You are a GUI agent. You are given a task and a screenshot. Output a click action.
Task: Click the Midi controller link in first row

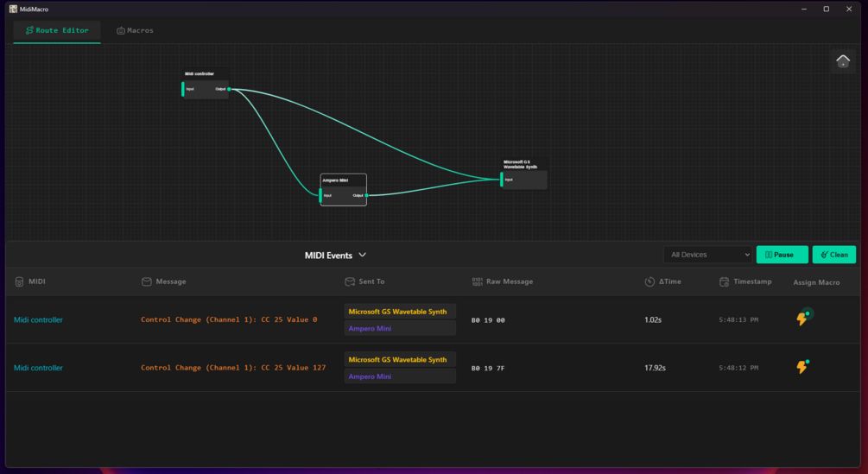(x=38, y=319)
